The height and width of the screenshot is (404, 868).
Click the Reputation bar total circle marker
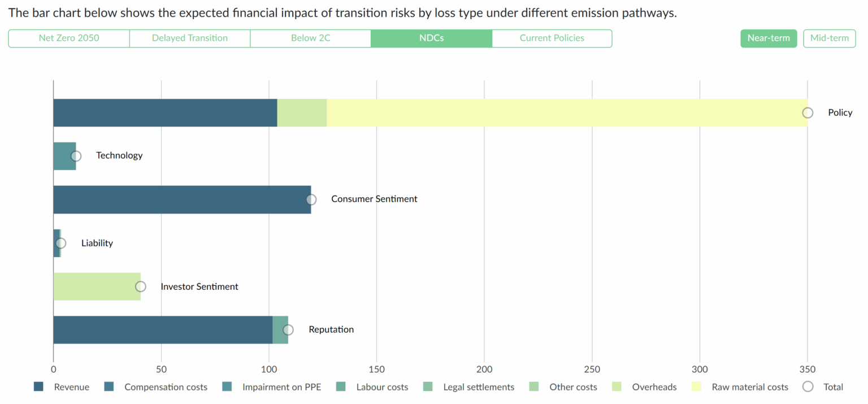tap(288, 330)
